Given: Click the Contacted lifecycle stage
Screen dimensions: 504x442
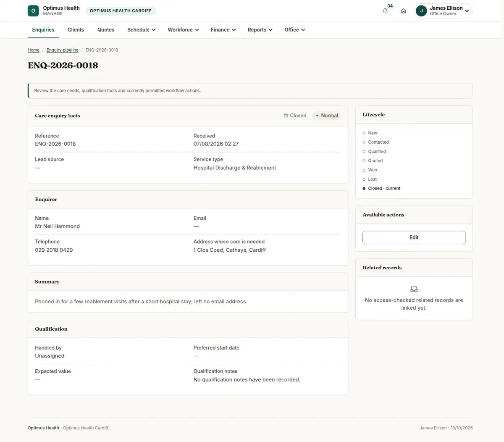Looking at the screenshot, I should pos(378,142).
